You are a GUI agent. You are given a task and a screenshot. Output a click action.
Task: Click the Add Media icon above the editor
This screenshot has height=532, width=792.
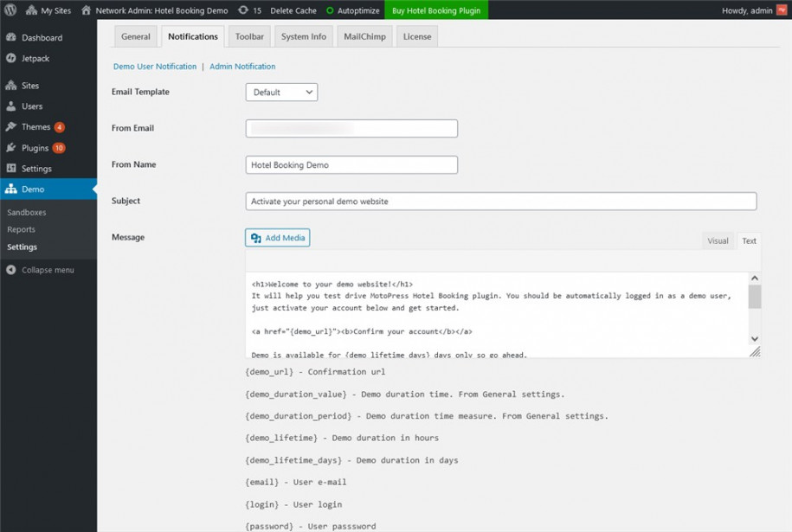(257, 237)
